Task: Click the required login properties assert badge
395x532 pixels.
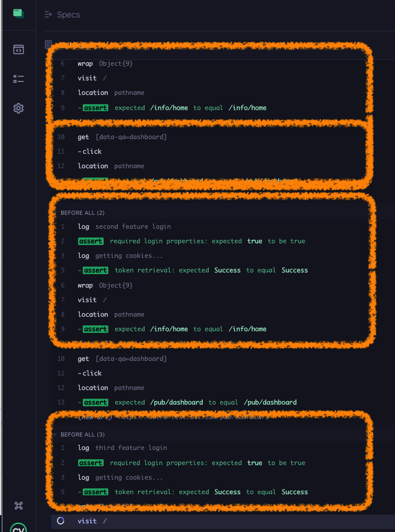Action: [x=90, y=241]
